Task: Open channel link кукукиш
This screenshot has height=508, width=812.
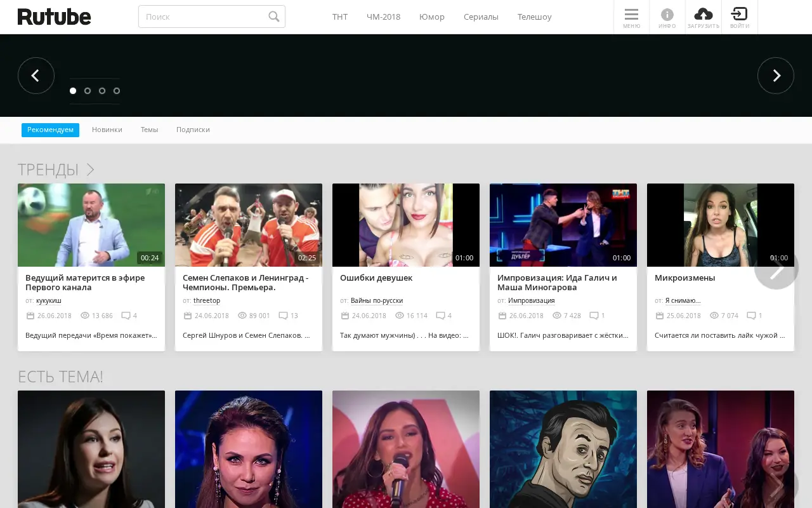Action: click(x=49, y=301)
